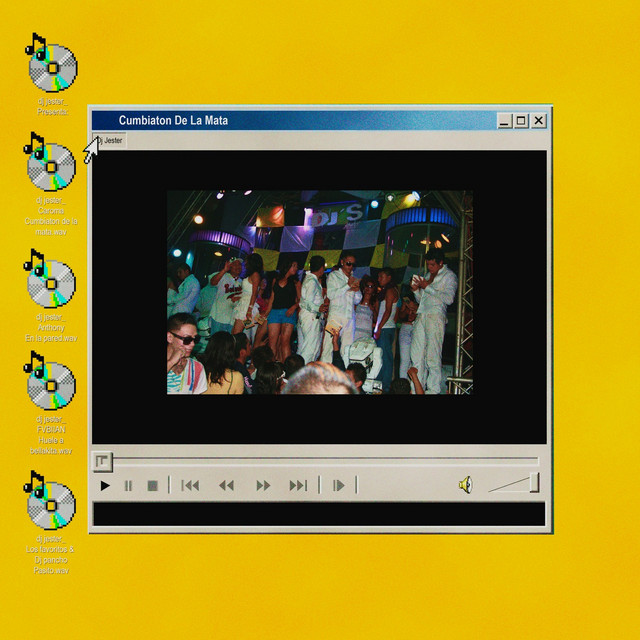Open the Dj Jester menu tab
This screenshot has height=640, width=640.
coord(109,141)
